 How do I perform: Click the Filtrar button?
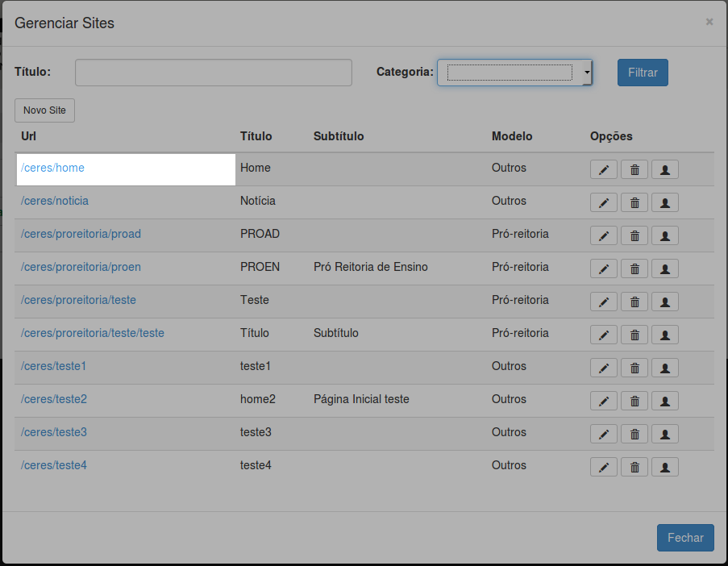(x=643, y=73)
